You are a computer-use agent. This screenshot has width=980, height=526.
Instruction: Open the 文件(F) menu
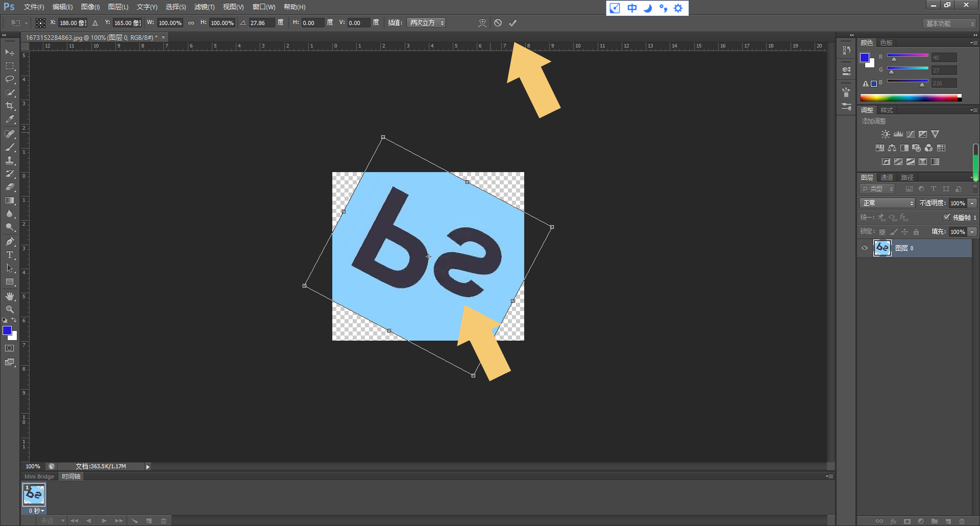point(34,7)
